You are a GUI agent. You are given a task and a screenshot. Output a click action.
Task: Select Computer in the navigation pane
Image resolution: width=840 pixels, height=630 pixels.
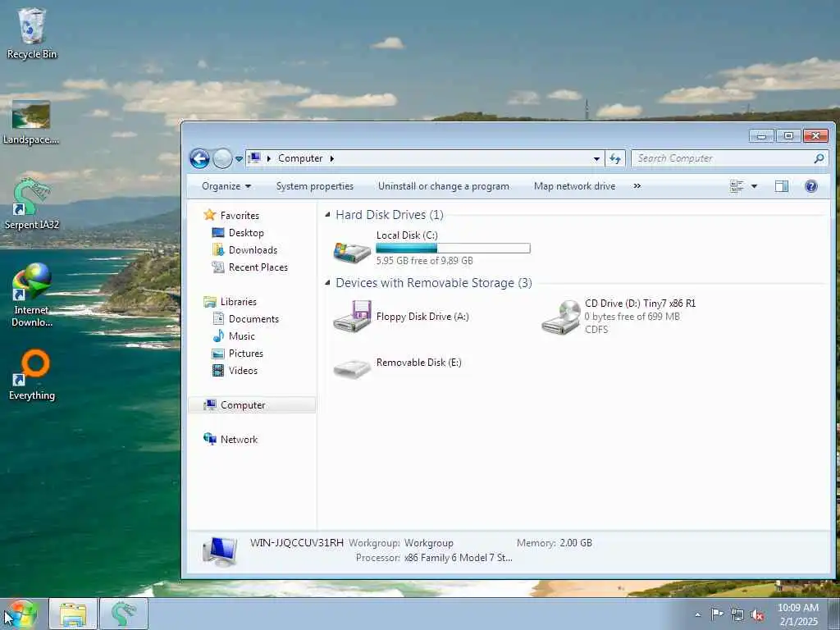[x=252, y=405]
